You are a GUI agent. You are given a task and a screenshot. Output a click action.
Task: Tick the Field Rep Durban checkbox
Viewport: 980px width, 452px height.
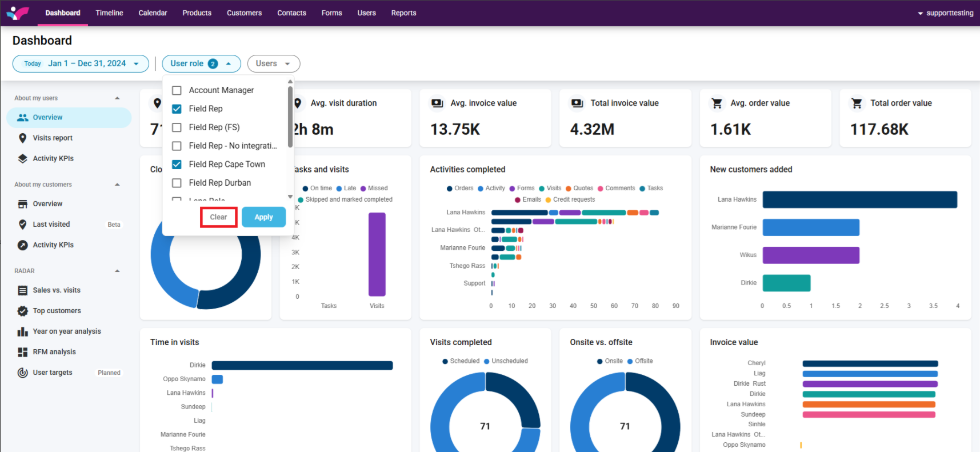(x=177, y=183)
